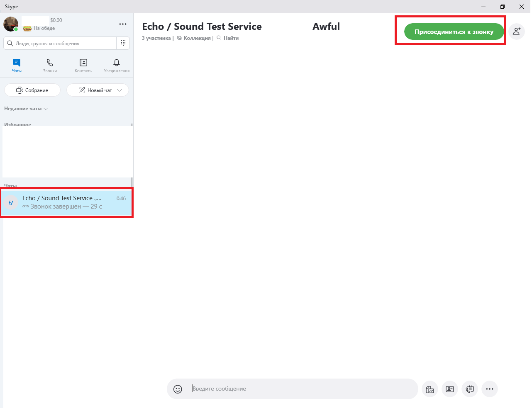This screenshot has height=408, width=532.
Task: Share a contact card icon
Action: point(450,389)
